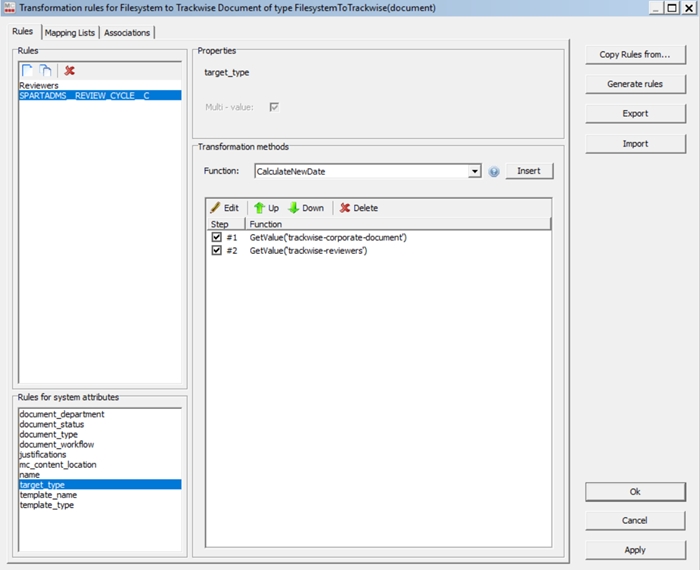
Task: Toggle step #2 trackwise-reviewers checkbox
Action: click(217, 251)
